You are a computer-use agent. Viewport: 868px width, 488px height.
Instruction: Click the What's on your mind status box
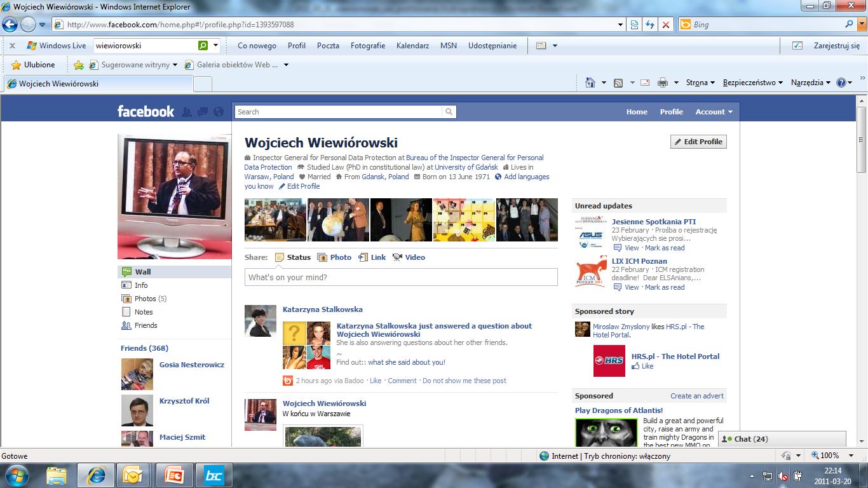click(401, 277)
